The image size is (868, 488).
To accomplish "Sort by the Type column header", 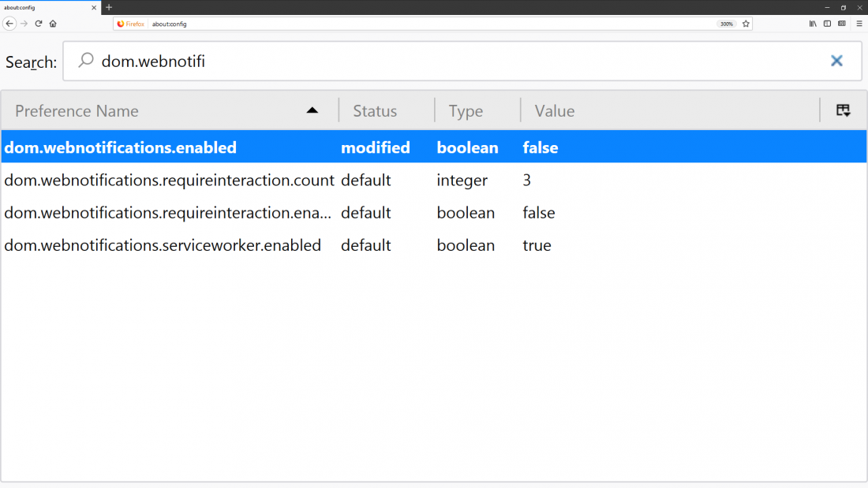I will coord(466,110).
